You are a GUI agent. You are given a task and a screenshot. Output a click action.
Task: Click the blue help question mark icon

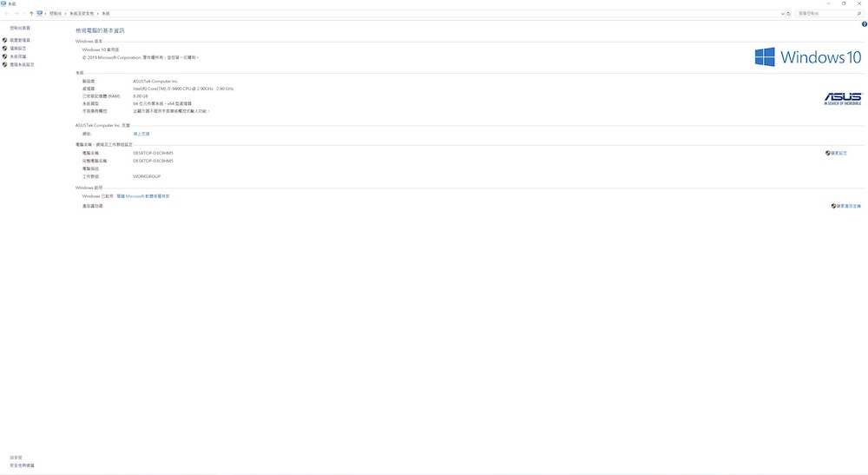865,24
